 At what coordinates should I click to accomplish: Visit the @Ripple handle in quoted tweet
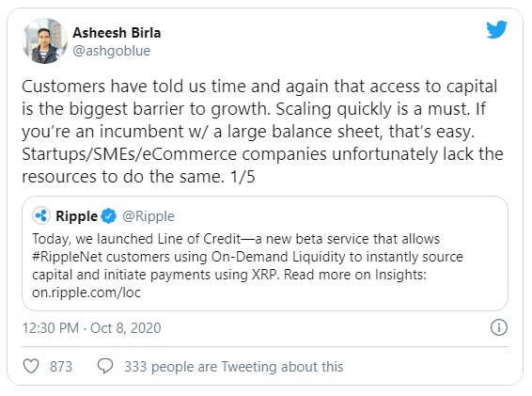click(x=149, y=216)
